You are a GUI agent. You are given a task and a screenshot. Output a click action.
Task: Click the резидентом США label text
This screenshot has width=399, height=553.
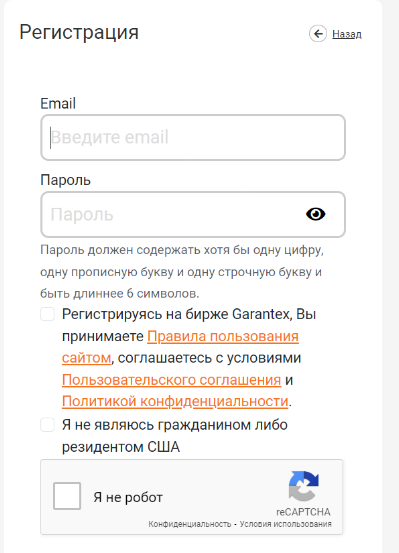(121, 447)
